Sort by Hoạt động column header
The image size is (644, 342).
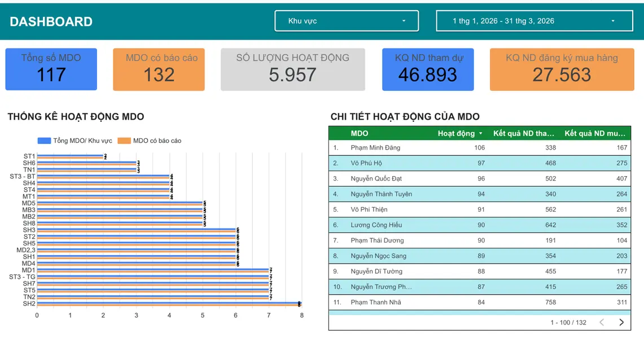(456, 133)
